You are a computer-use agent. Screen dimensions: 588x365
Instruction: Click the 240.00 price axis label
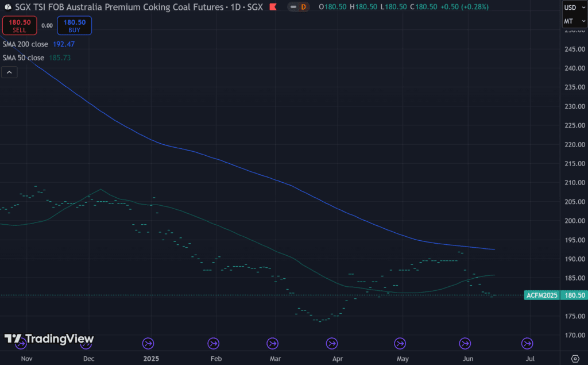574,68
